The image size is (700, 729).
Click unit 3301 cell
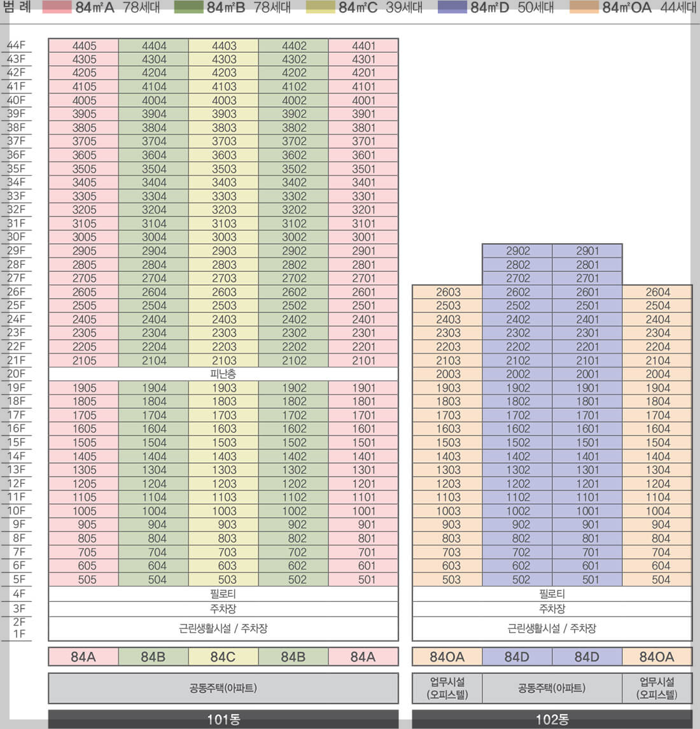[x=363, y=196]
